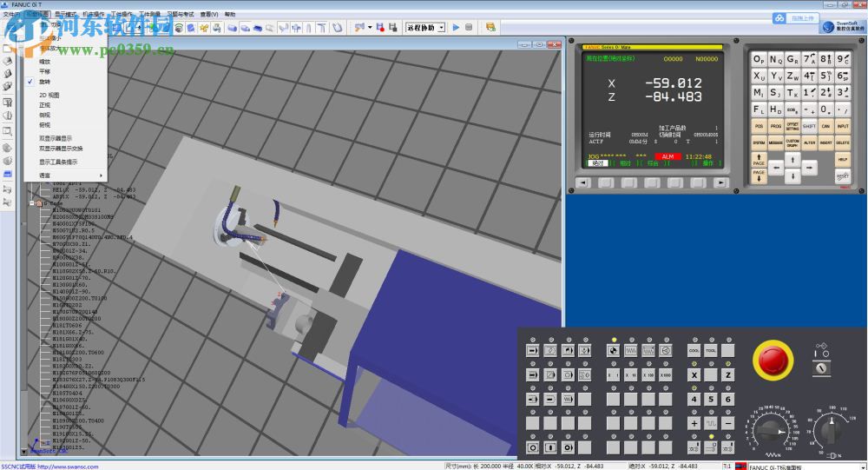Click the M/I address key
Screen dimensions: 868x470
click(759, 93)
